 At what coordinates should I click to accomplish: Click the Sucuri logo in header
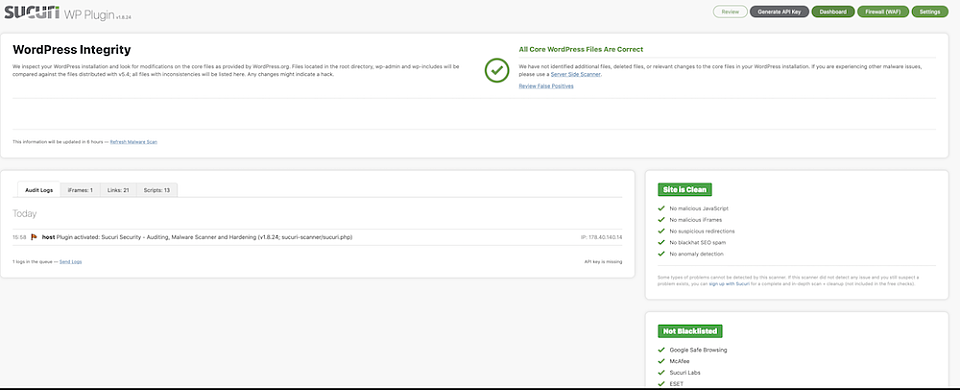32,12
